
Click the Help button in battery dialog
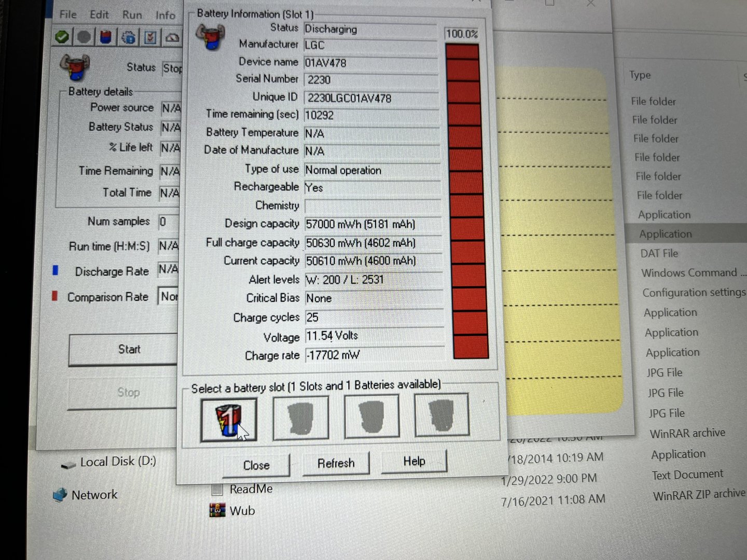[414, 461]
